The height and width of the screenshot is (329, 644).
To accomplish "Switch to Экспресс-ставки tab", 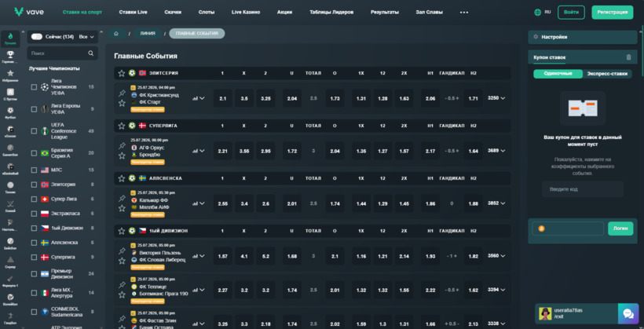I will click(x=607, y=74).
